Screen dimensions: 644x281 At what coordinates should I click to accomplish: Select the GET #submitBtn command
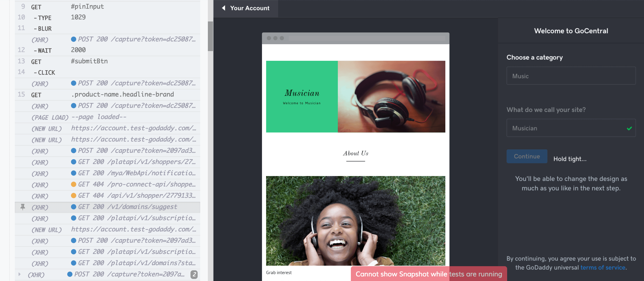108,61
